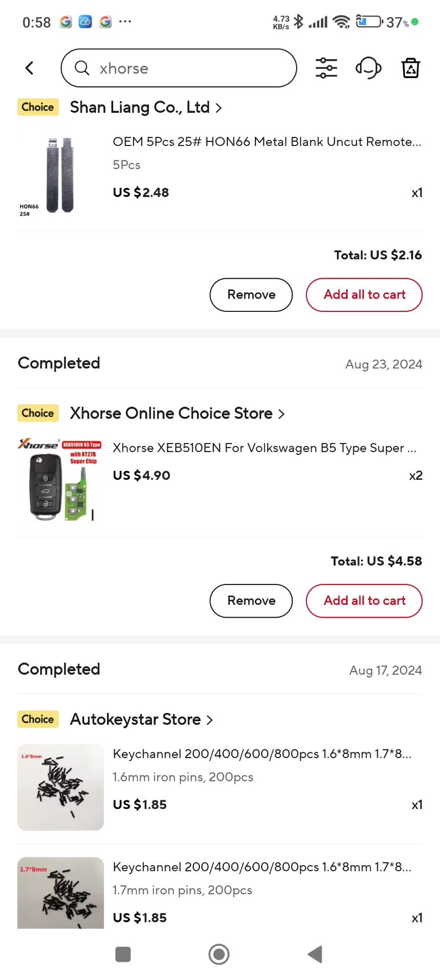Tap the back arrow in the header
Image resolution: width=440 pixels, height=980 pixels.
coord(30,68)
